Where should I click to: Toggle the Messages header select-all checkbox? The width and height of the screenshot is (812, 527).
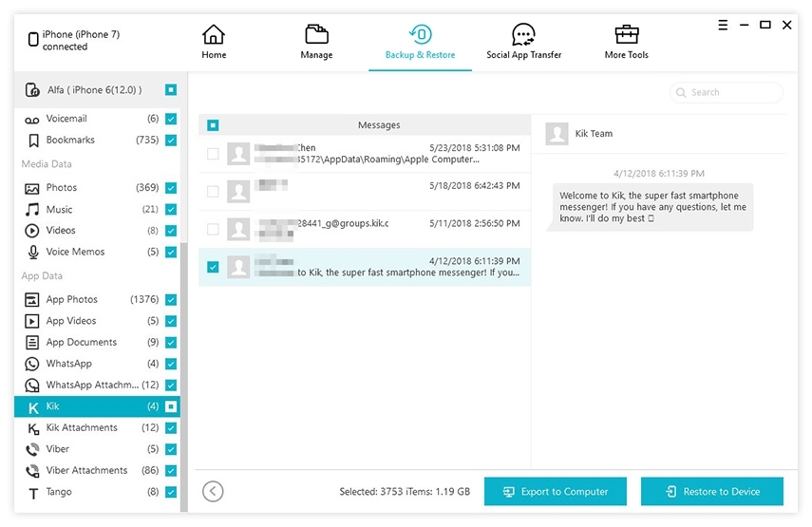coord(213,125)
